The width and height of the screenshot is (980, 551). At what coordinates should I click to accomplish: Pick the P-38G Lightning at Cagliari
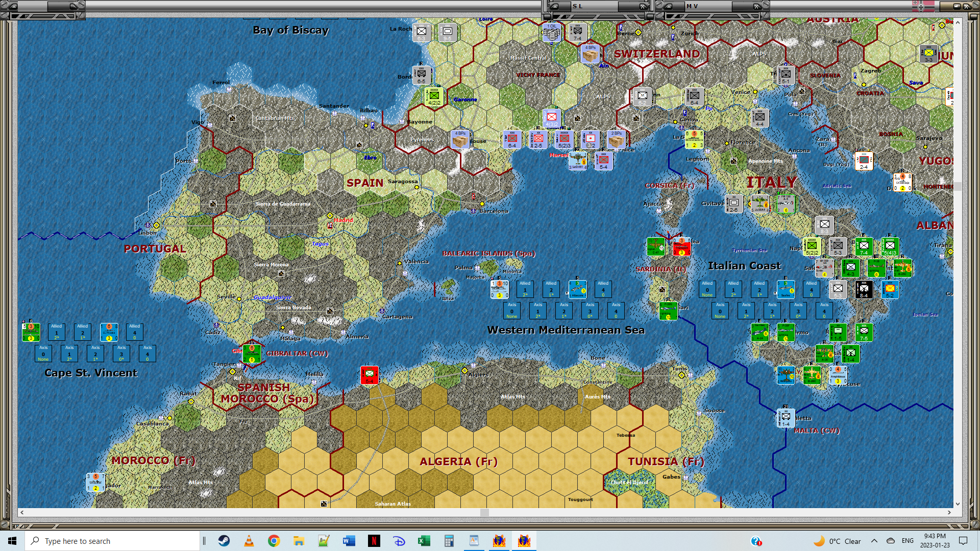[668, 311]
